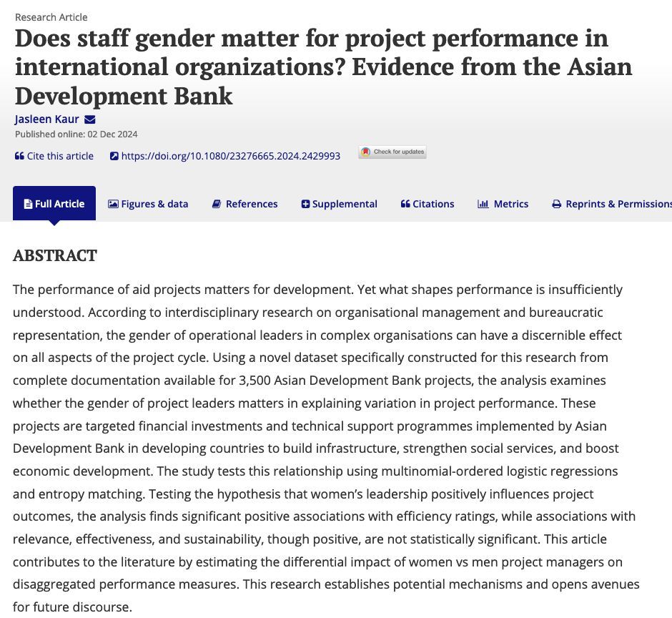This screenshot has width=672, height=618.
Task: Open the Full Article tab
Action: [x=54, y=203]
